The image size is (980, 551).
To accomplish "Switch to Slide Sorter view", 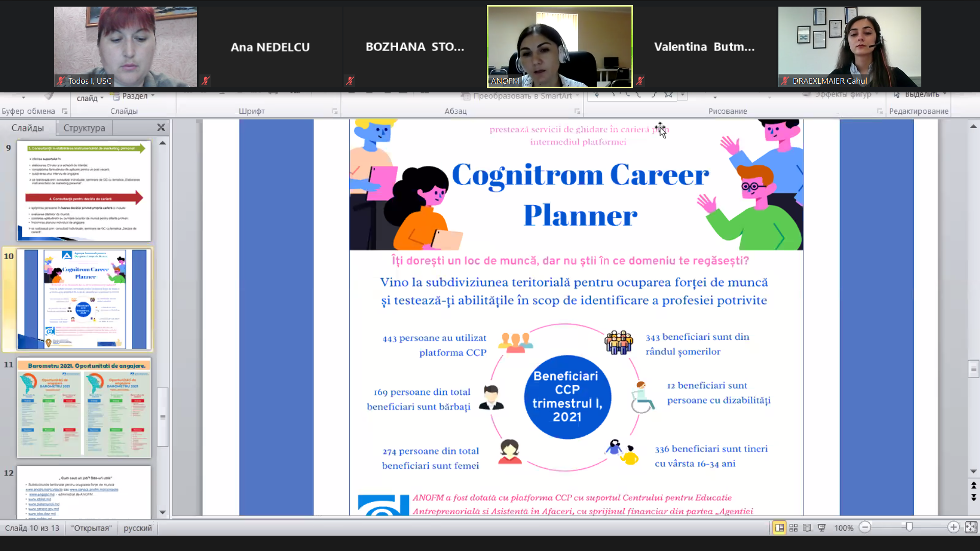I will [x=793, y=528].
